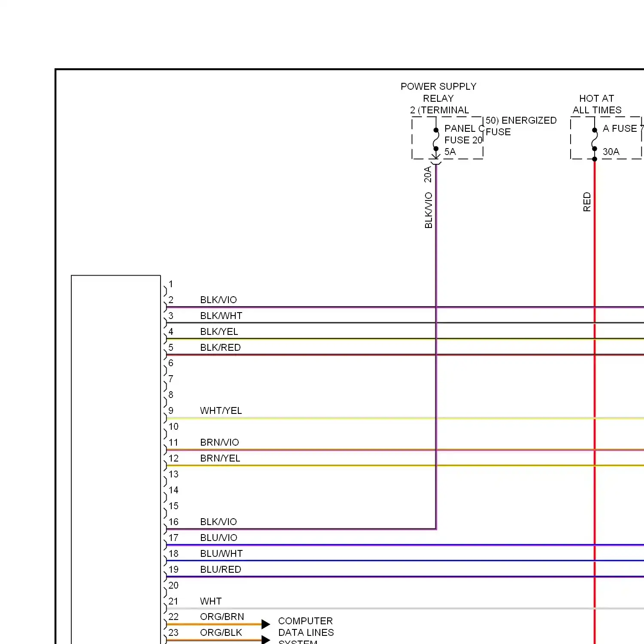The width and height of the screenshot is (644, 644).
Task: Select connector pin number 6
Action: [171, 363]
